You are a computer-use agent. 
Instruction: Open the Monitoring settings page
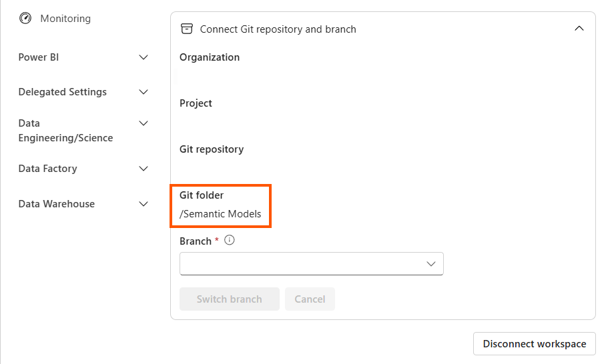(x=65, y=19)
